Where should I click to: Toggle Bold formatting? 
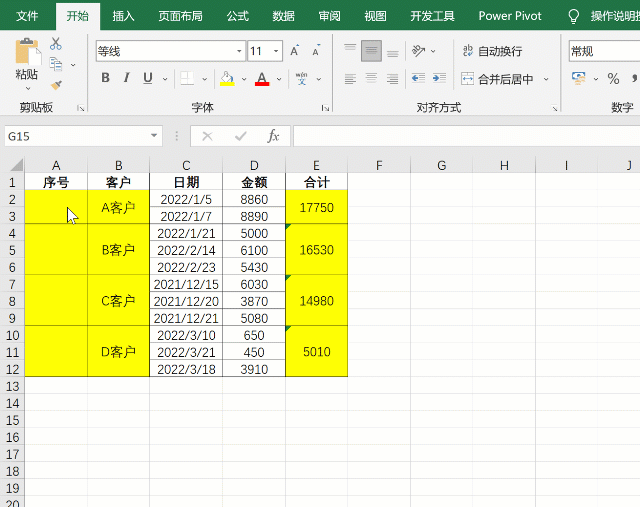(106, 78)
